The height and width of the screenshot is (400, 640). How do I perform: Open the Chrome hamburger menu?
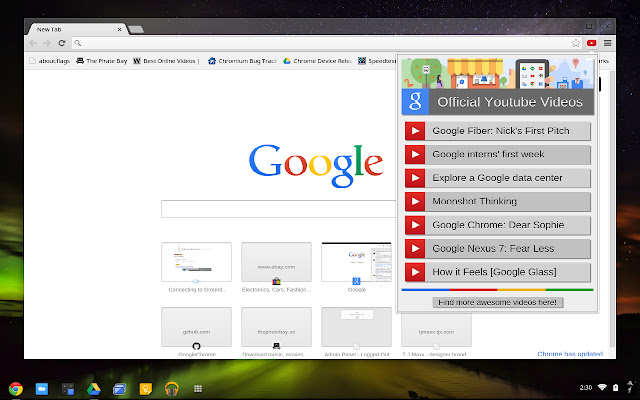[x=607, y=43]
